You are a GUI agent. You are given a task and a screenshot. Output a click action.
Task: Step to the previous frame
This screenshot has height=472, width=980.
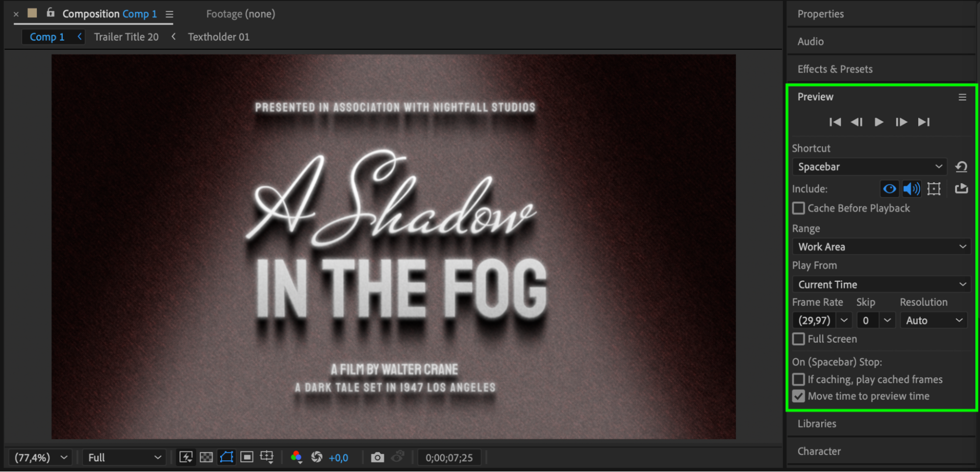click(856, 122)
